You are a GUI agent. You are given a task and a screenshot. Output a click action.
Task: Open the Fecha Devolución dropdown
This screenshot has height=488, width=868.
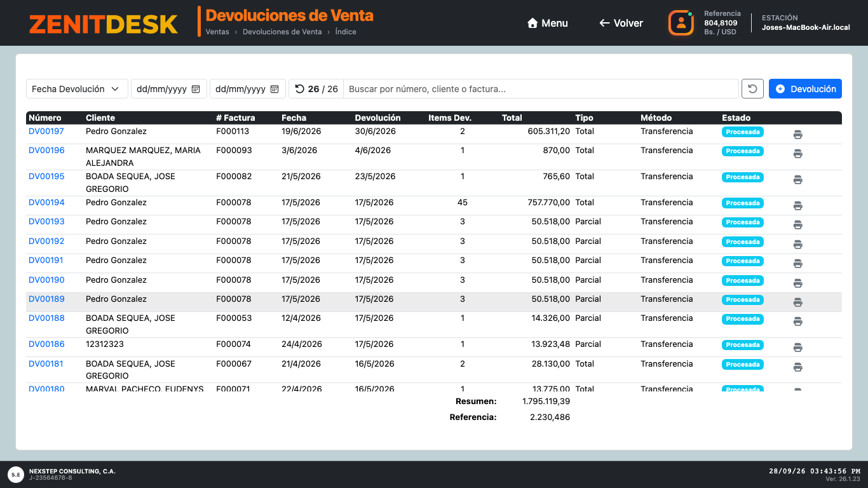click(77, 89)
